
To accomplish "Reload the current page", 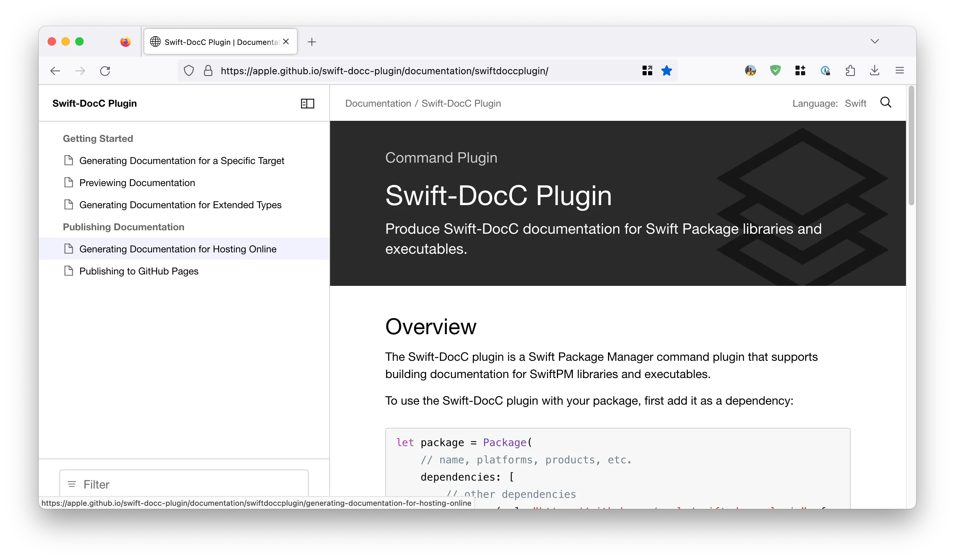I will [x=105, y=71].
